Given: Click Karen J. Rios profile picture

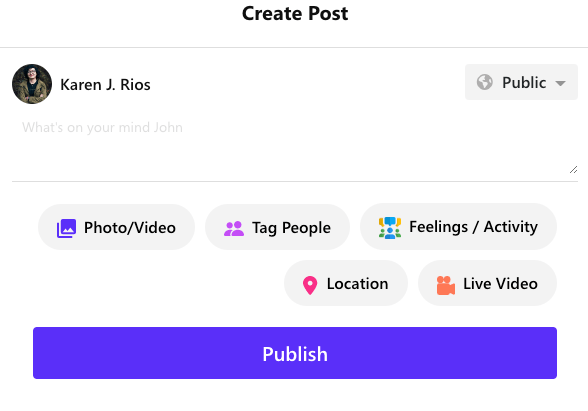Looking at the screenshot, I should [32, 84].
